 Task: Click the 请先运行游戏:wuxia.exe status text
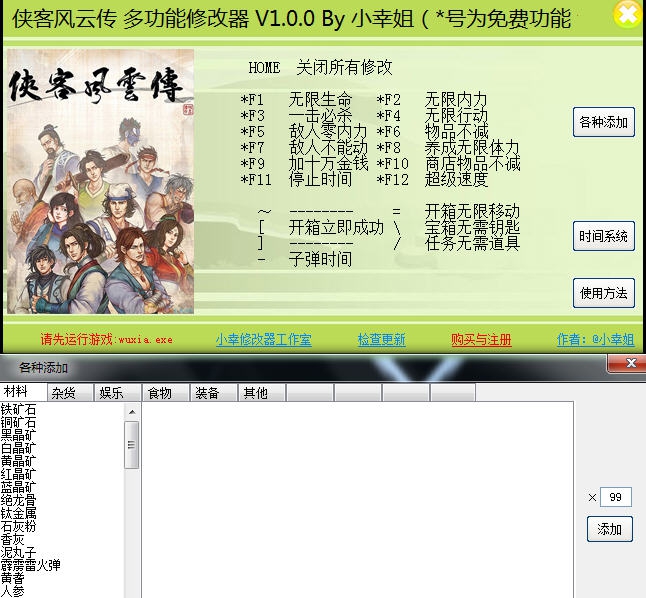click(106, 340)
